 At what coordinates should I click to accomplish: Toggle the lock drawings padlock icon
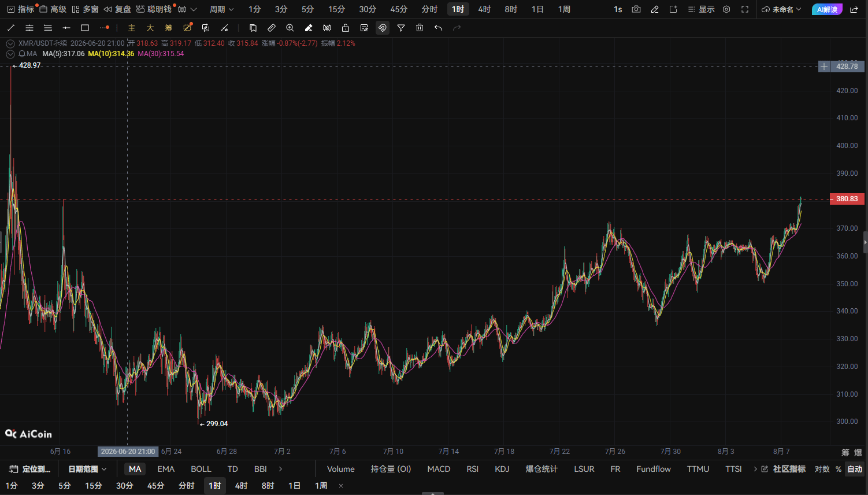346,28
